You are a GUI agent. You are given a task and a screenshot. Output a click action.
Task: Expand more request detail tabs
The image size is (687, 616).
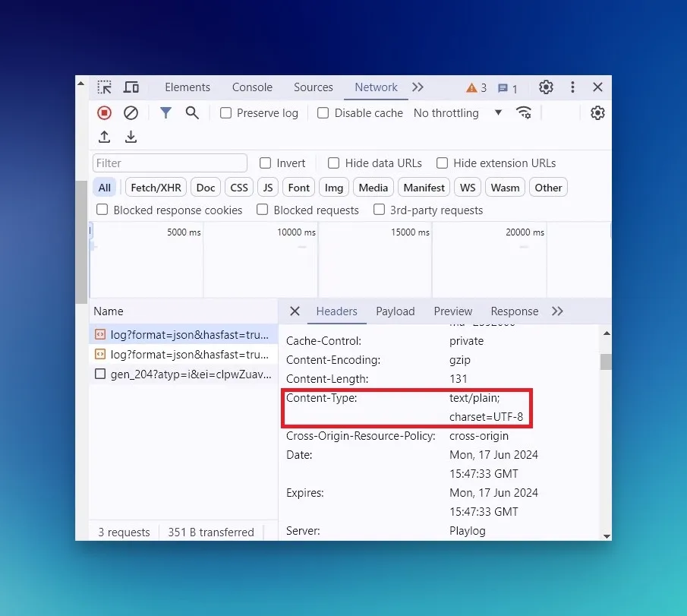[x=557, y=311]
